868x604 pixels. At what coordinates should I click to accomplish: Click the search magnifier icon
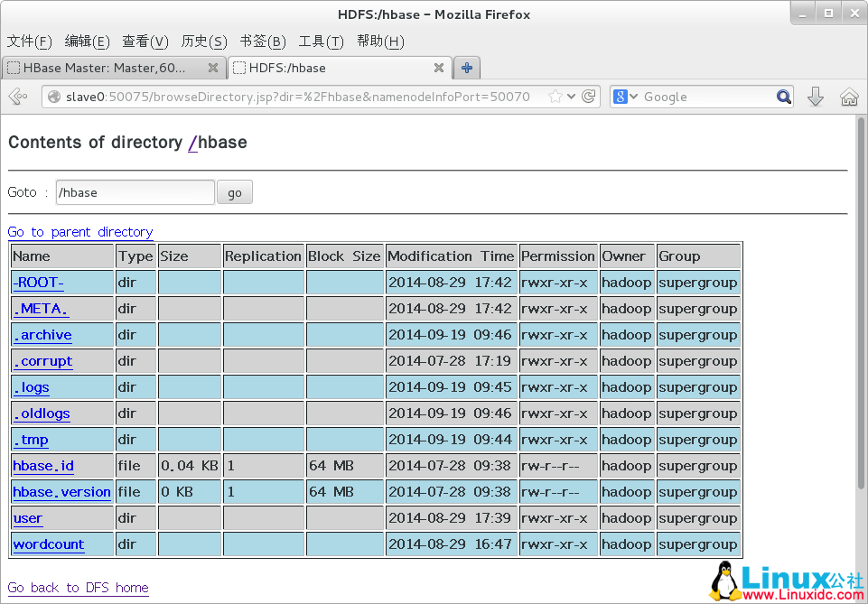pyautogui.click(x=782, y=97)
